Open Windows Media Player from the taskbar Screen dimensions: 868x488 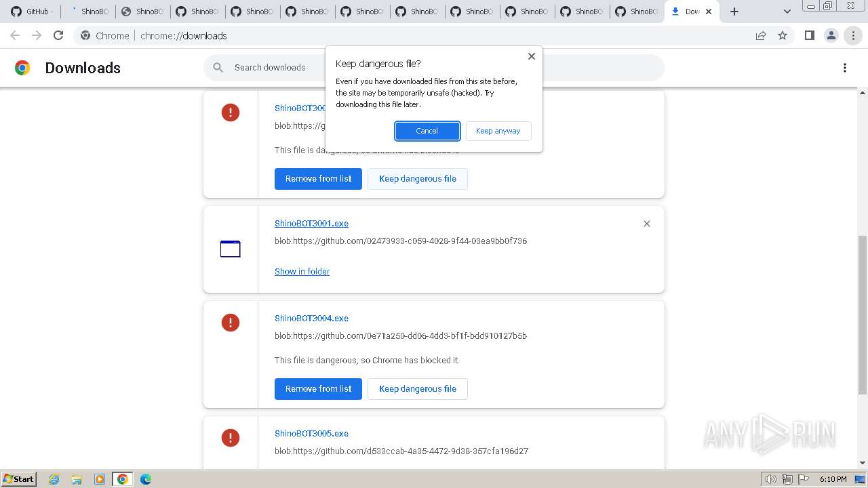[x=100, y=479]
